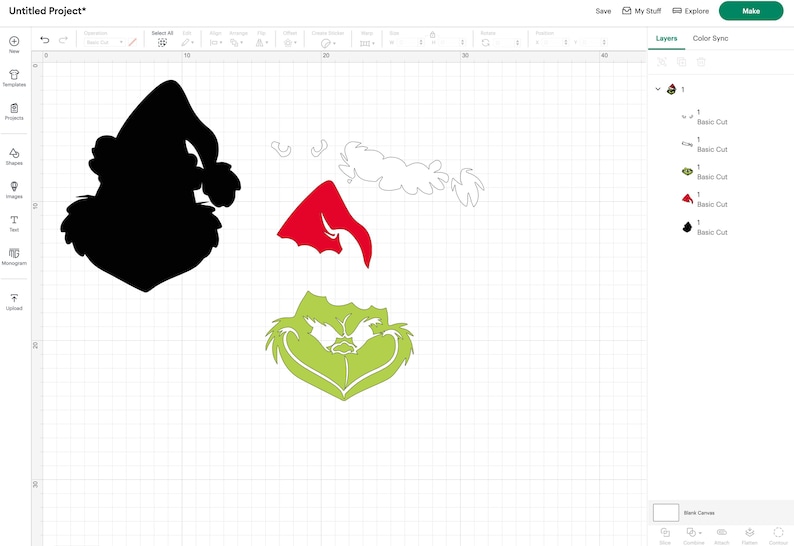This screenshot has width=794, height=546.
Task: Click the delete trash icon in Layers panel
Action: [701, 62]
